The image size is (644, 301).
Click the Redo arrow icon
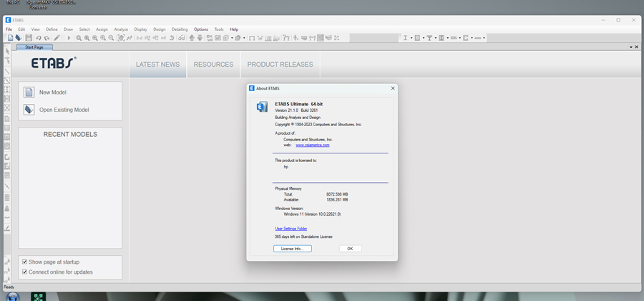pyautogui.click(x=47, y=38)
